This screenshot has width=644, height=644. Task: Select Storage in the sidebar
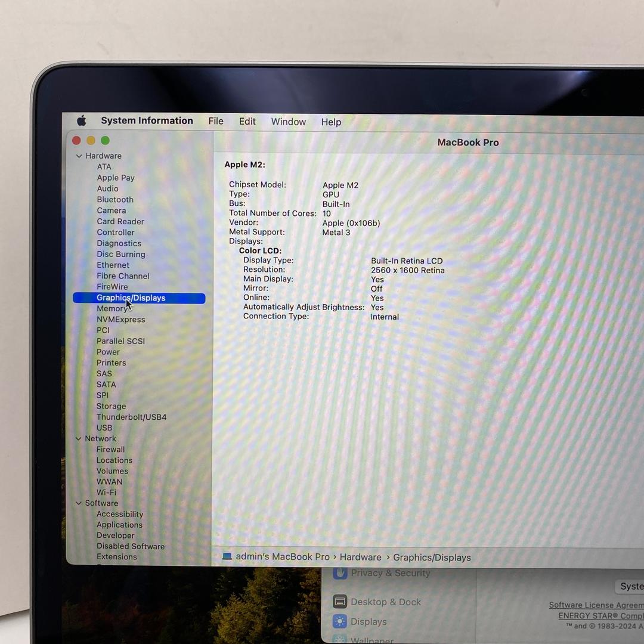111,406
